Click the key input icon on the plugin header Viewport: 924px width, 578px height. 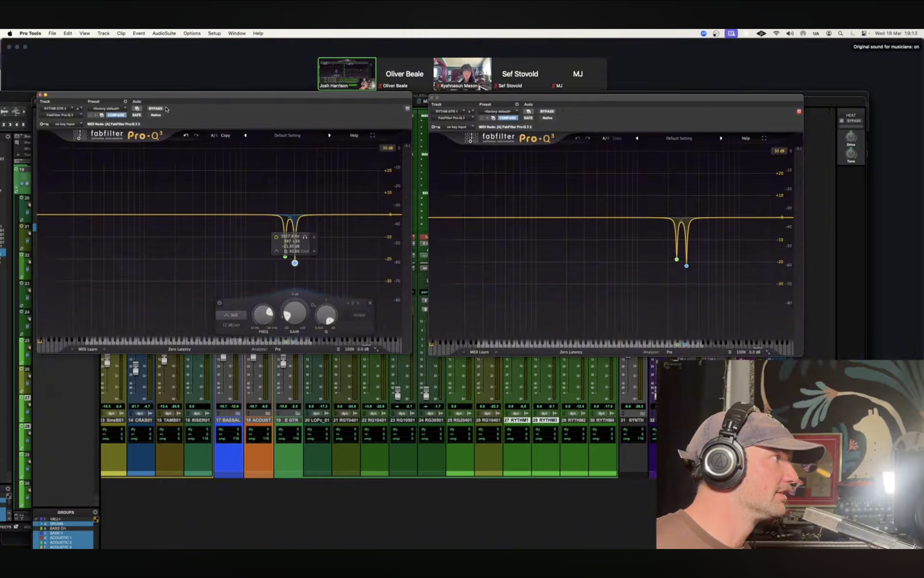coord(44,124)
